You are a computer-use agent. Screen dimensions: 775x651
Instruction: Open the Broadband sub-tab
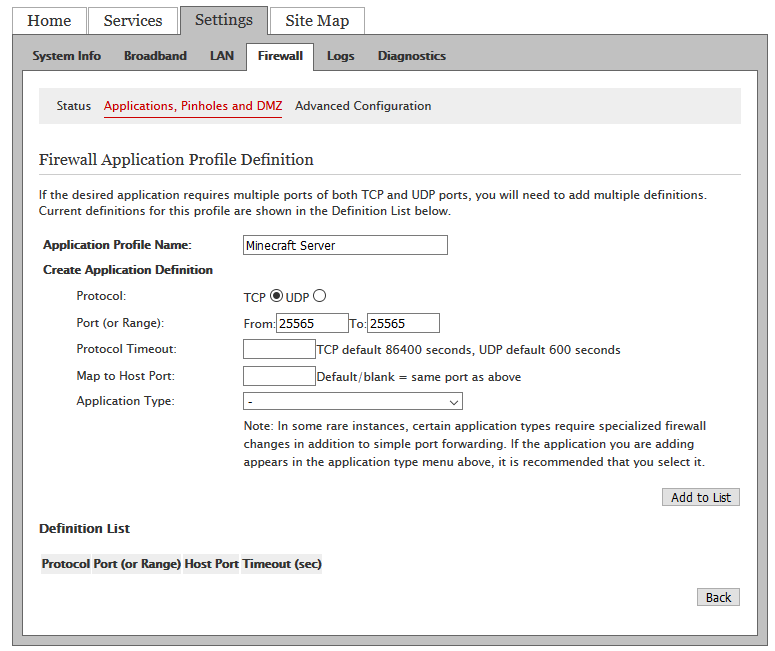[x=155, y=56]
